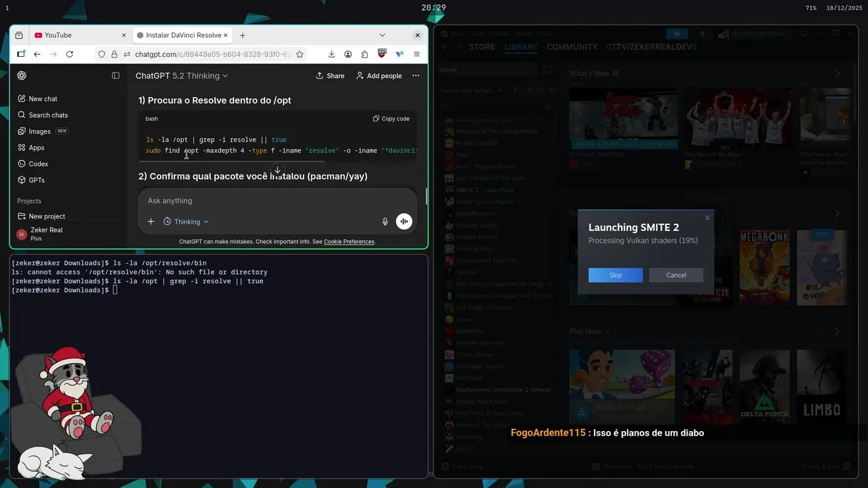This screenshot has width=868, height=488.
Task: Click the browser forward arrow
Action: point(53,54)
